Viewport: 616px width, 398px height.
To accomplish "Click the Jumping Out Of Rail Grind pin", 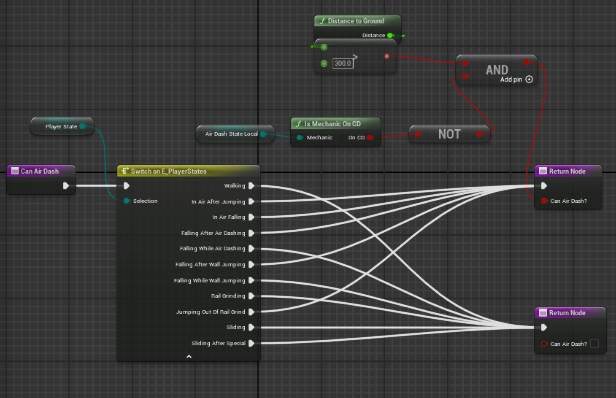I will [251, 312].
